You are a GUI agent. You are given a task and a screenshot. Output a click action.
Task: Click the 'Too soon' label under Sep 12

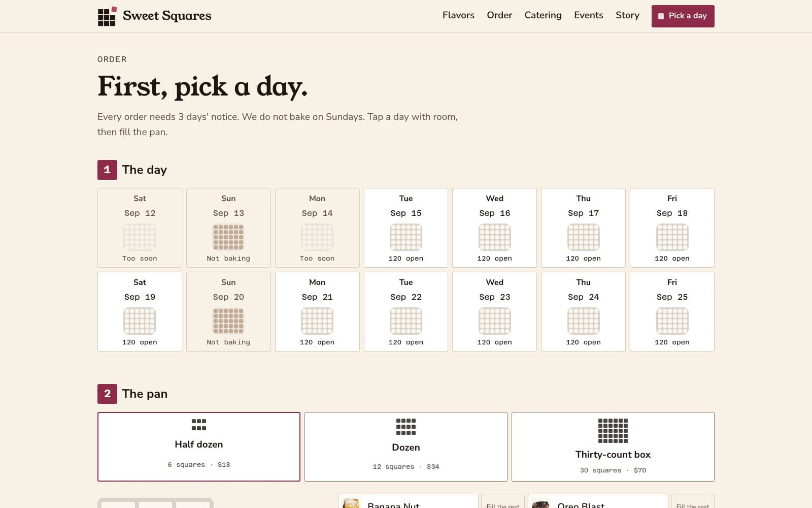pos(140,259)
